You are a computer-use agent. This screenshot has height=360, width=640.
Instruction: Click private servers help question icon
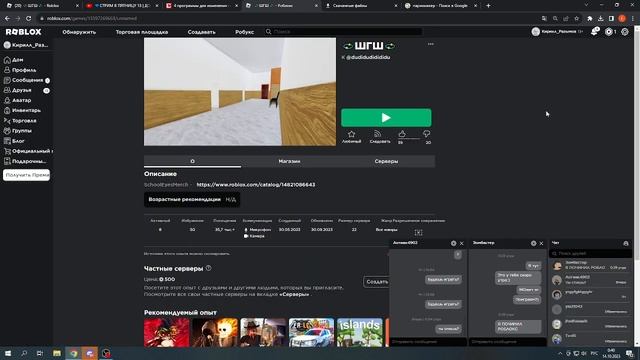pos(209,268)
